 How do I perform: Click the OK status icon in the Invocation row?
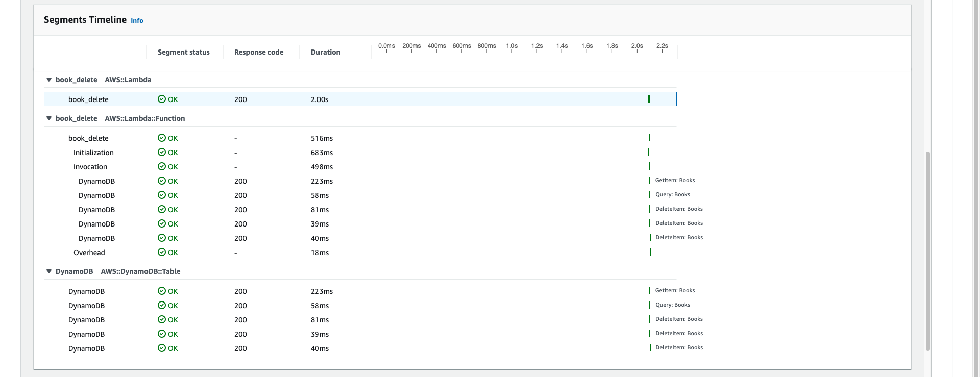(x=162, y=166)
